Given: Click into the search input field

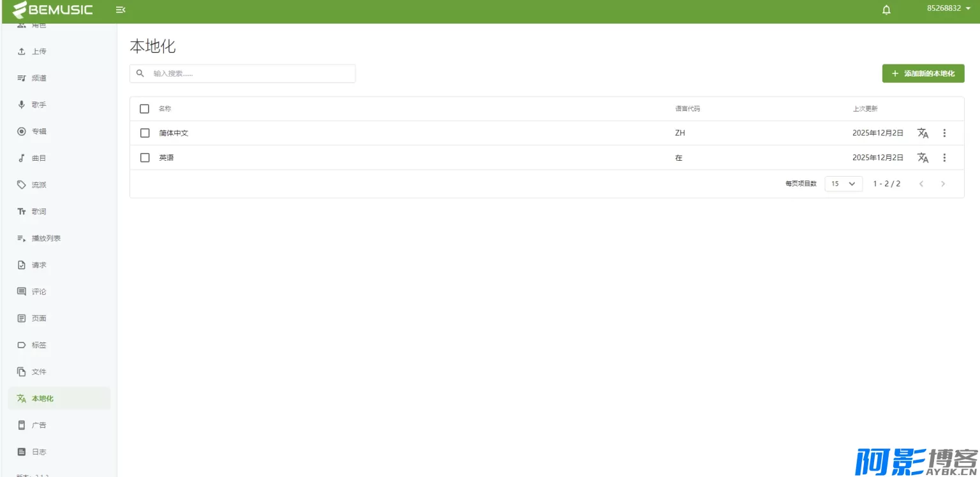Looking at the screenshot, I should click(249, 73).
